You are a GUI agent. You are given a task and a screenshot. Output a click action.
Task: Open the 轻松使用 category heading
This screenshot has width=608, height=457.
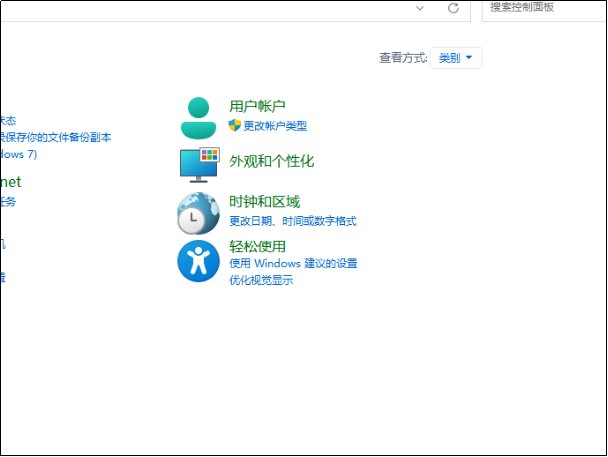tap(257, 246)
